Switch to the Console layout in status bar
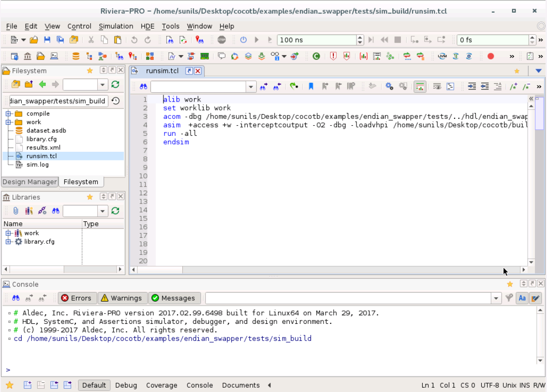The width and height of the screenshot is (547, 392). [200, 385]
